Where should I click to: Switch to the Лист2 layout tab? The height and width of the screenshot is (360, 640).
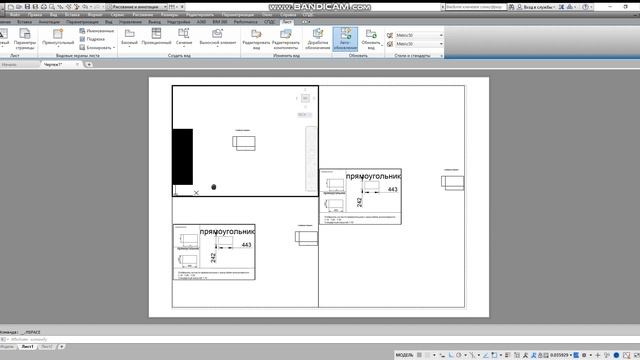(x=47, y=347)
